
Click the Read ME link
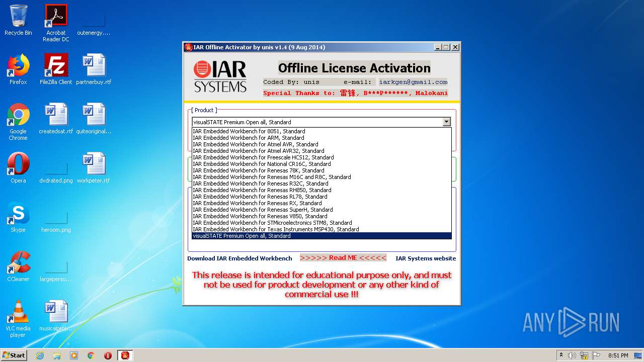(343, 258)
